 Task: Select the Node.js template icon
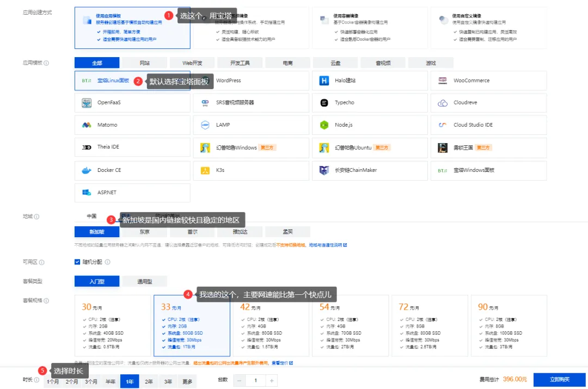pos(324,125)
